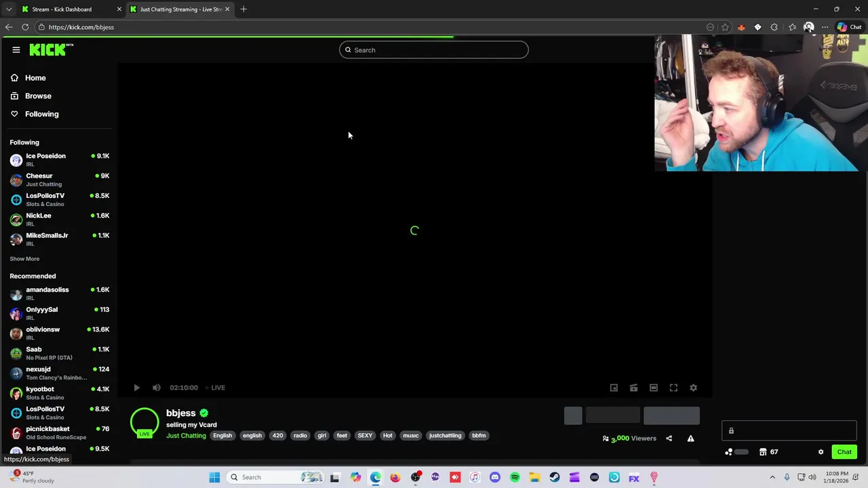
Task: Select the music tag
Action: (x=411, y=436)
